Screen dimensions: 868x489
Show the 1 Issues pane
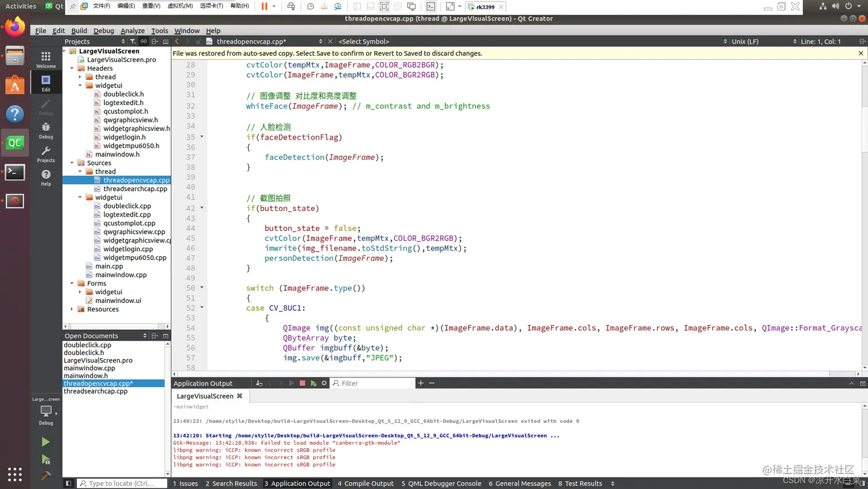[185, 483]
